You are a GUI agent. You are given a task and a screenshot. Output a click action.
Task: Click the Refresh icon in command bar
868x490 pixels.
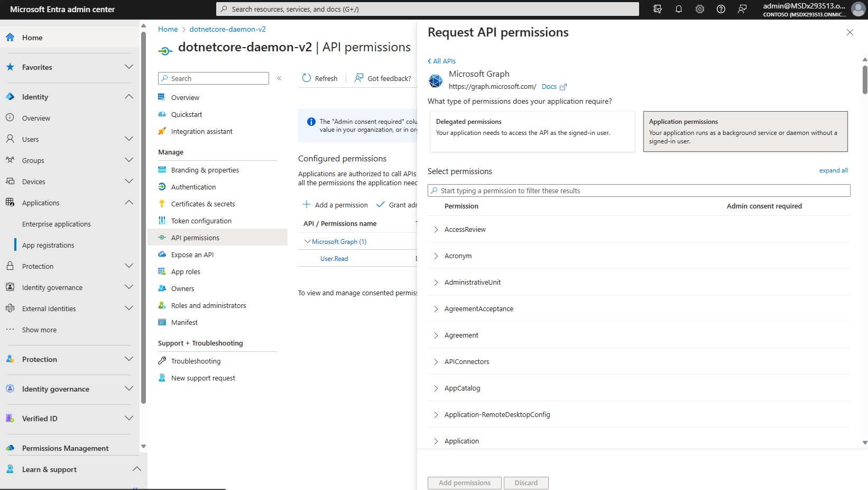[x=307, y=78]
